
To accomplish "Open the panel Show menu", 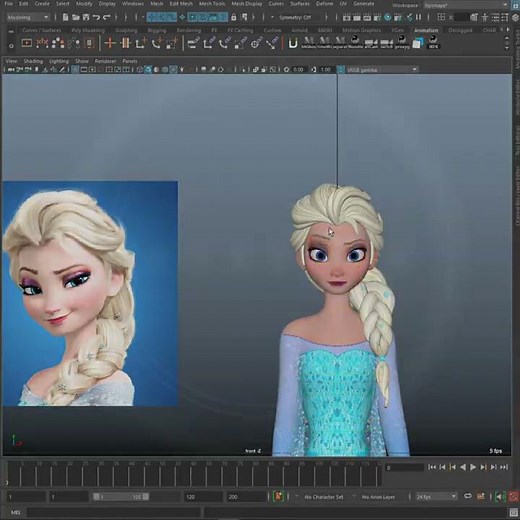I will [x=82, y=61].
